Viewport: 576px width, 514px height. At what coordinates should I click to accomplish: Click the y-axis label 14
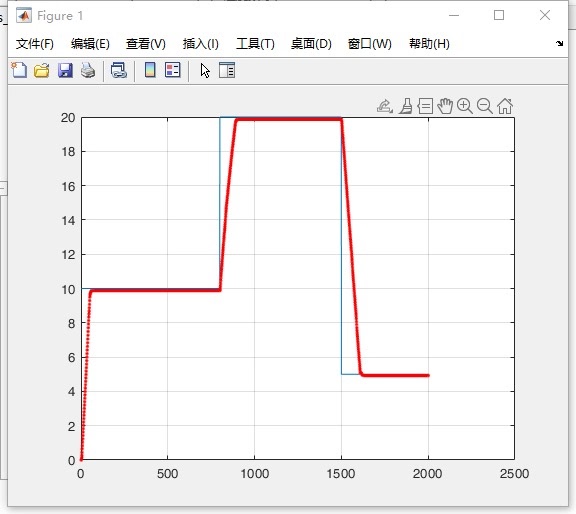click(68, 220)
